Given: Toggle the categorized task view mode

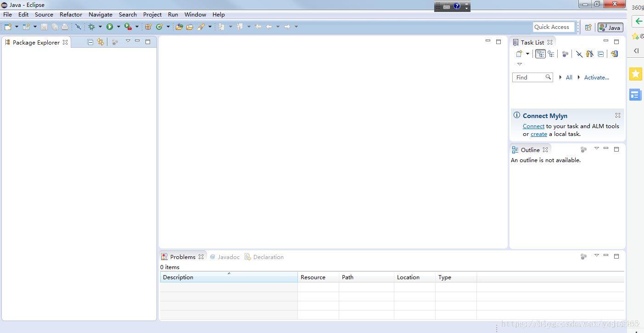Looking at the screenshot, I should coord(540,54).
